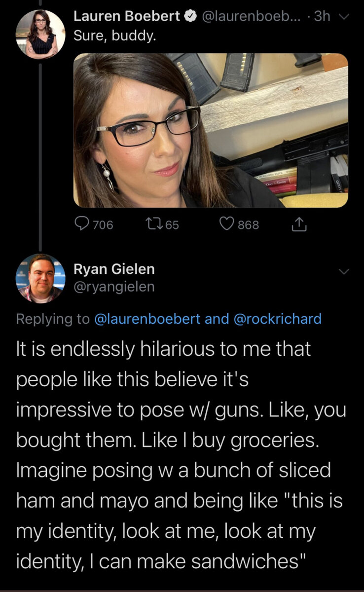This screenshot has width=364, height=592.
Task: Click the 3h timestamp on the tweet
Action: coord(322,16)
